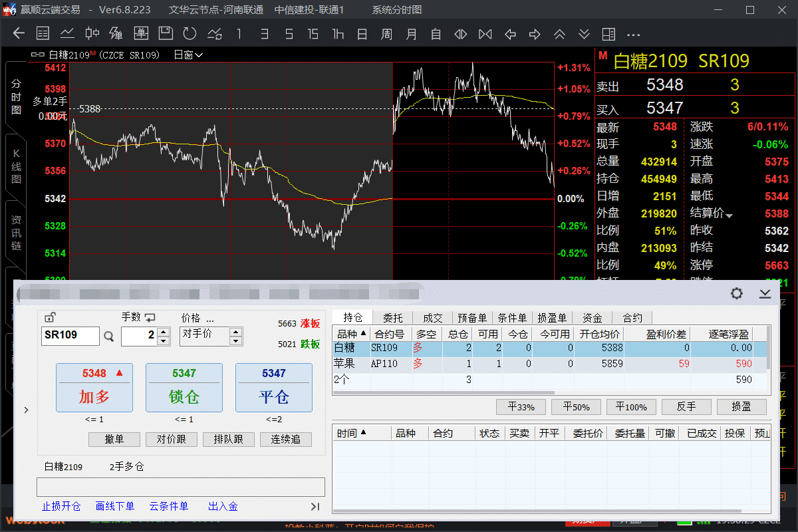The width and height of the screenshot is (798, 532).
Task: Switch to the 条件单 tab
Action: [512, 318]
